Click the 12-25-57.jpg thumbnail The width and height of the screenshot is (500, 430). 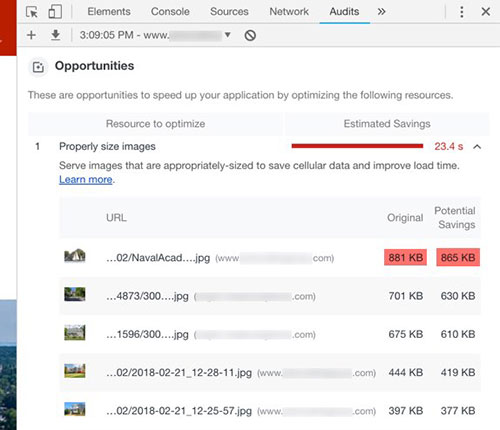pos(75,409)
